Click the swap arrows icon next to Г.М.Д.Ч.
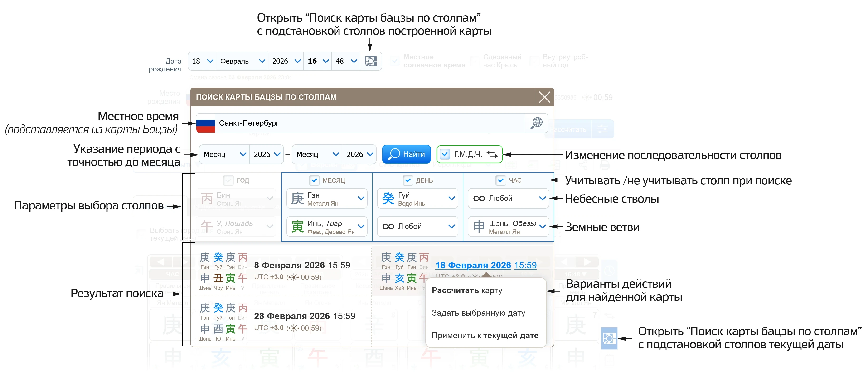 tap(493, 154)
